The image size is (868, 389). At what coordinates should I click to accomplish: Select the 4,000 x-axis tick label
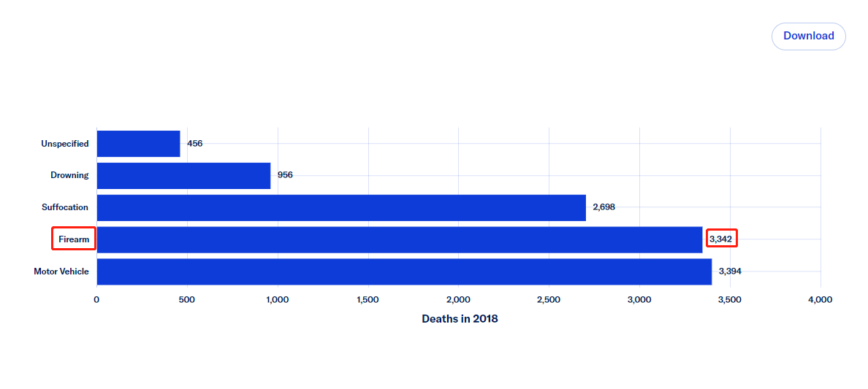pos(820,300)
